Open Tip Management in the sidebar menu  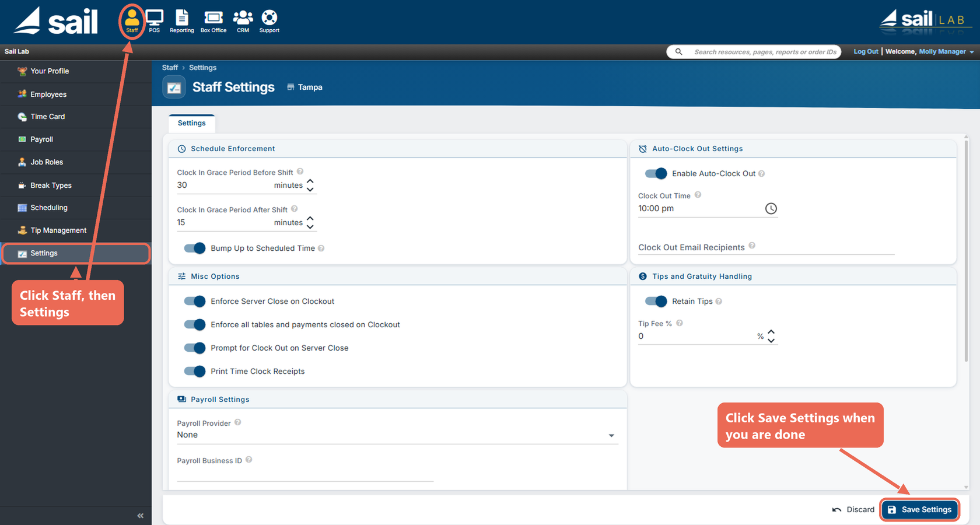point(75,230)
